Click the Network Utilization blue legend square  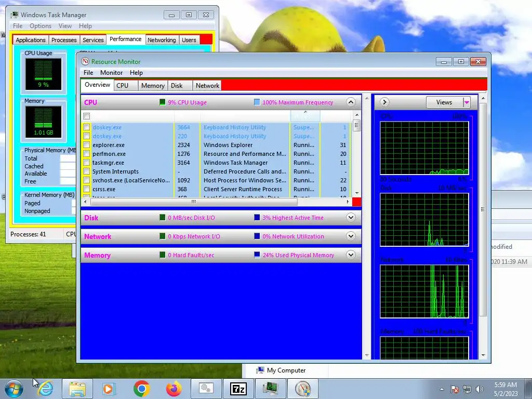coord(257,236)
